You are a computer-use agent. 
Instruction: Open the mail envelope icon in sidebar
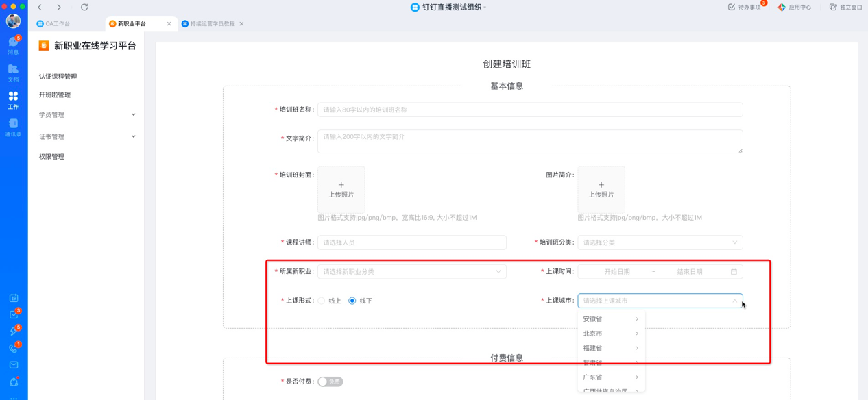pos(14,365)
